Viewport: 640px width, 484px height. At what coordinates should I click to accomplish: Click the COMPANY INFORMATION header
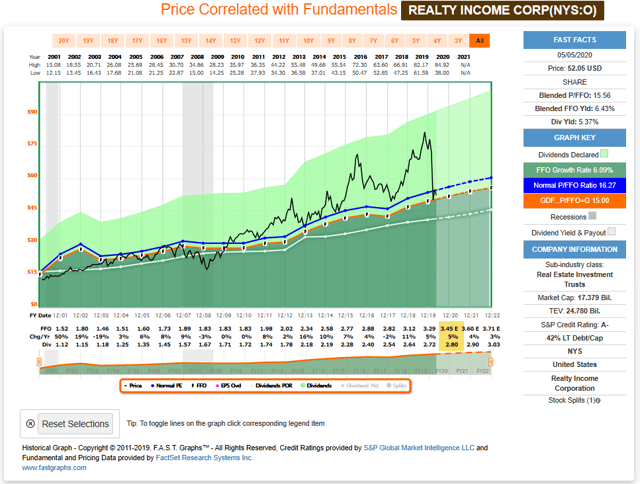[x=574, y=250]
